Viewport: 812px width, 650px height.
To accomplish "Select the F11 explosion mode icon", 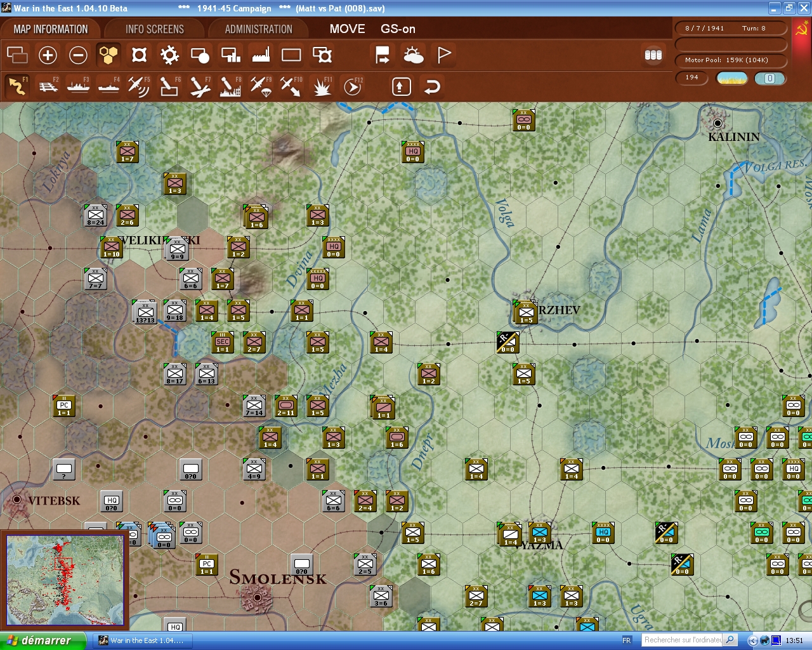I will pos(322,86).
